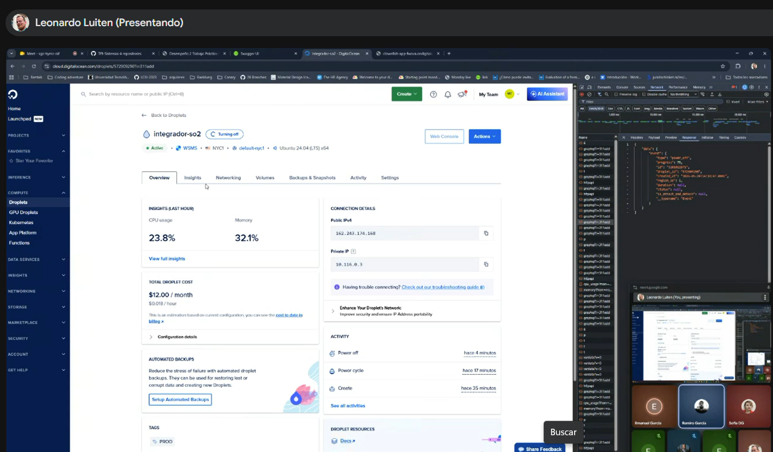Open the No throttling dropdown
Viewport: 773px width, 452px height.
(683, 94)
